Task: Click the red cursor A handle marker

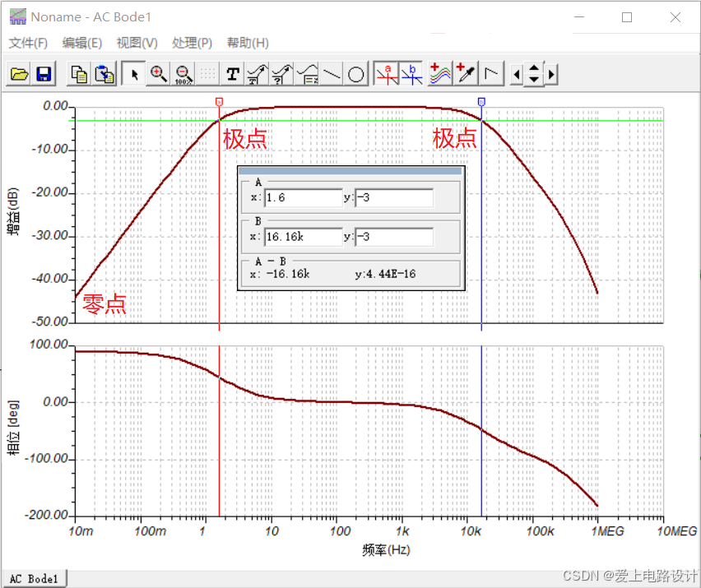Action: click(219, 101)
